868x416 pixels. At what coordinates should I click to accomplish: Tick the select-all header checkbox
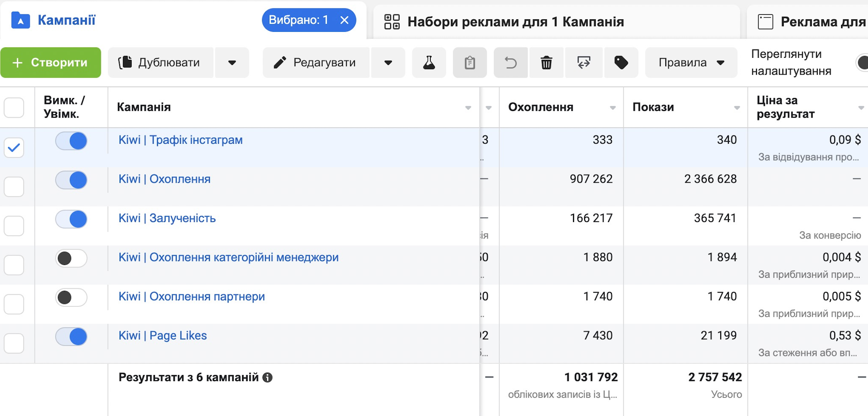(14, 108)
